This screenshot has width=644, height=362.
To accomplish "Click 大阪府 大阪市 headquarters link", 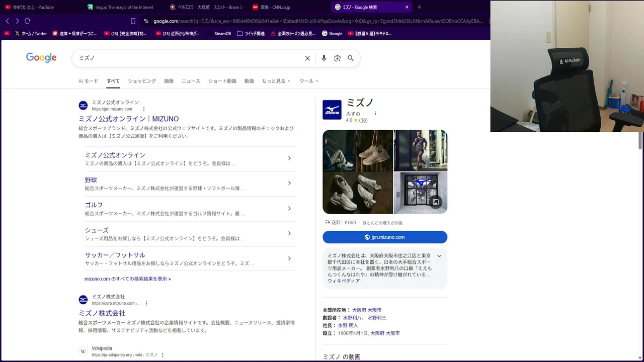I will point(367,310).
